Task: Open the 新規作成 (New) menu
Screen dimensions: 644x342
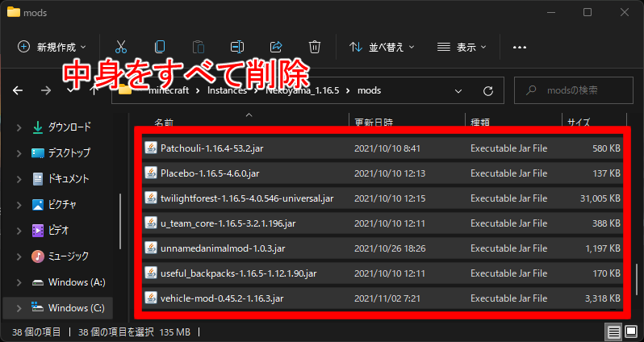Action: [52, 48]
